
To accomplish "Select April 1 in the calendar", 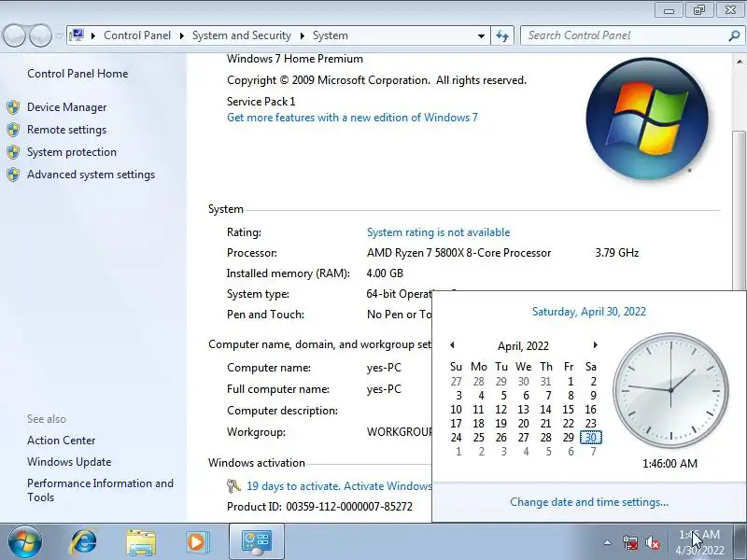I will 570,381.
